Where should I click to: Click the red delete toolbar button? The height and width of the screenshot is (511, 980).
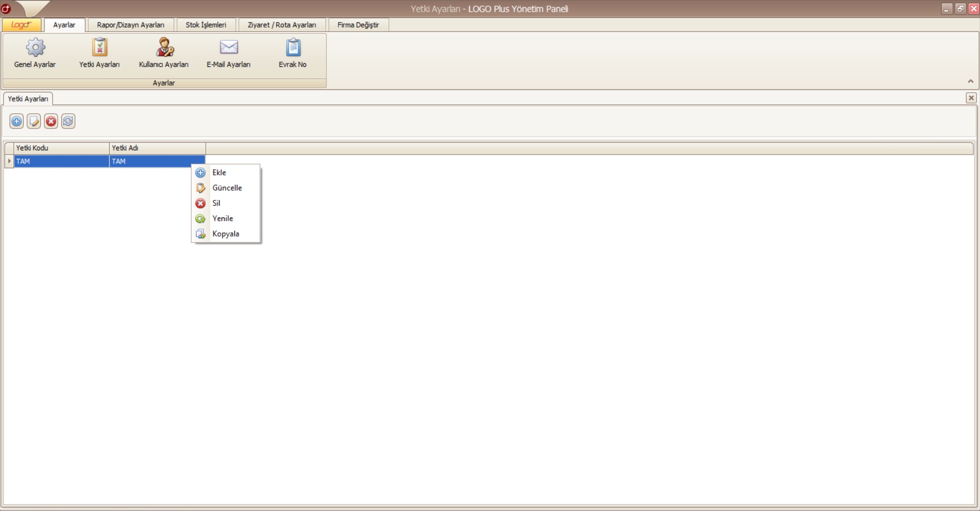click(x=51, y=121)
